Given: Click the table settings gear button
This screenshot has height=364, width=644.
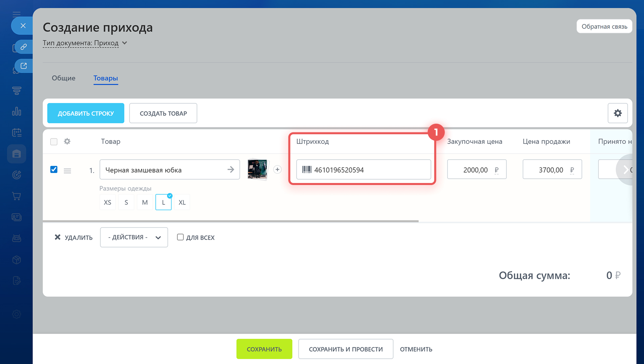Looking at the screenshot, I should [618, 113].
